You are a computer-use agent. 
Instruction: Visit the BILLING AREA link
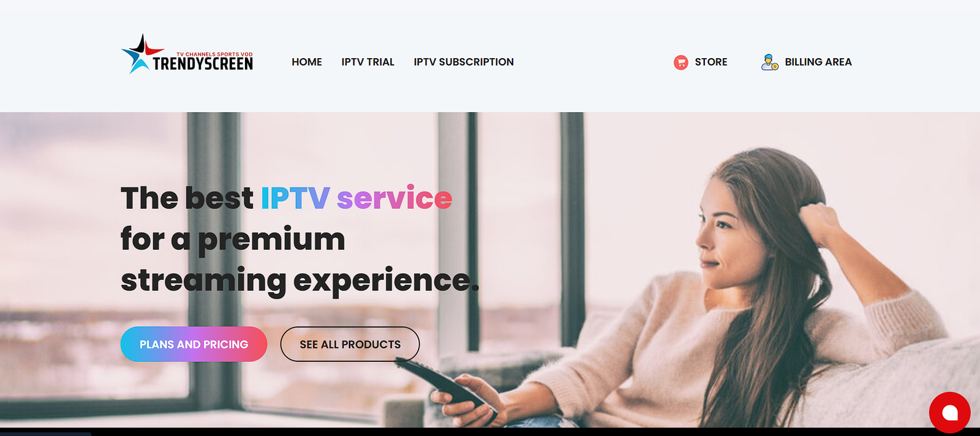point(818,62)
